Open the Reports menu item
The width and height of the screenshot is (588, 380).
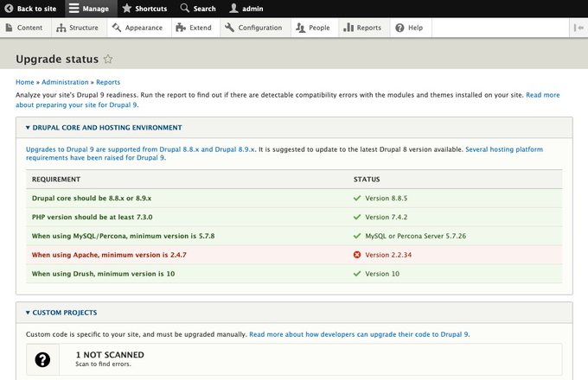(364, 28)
